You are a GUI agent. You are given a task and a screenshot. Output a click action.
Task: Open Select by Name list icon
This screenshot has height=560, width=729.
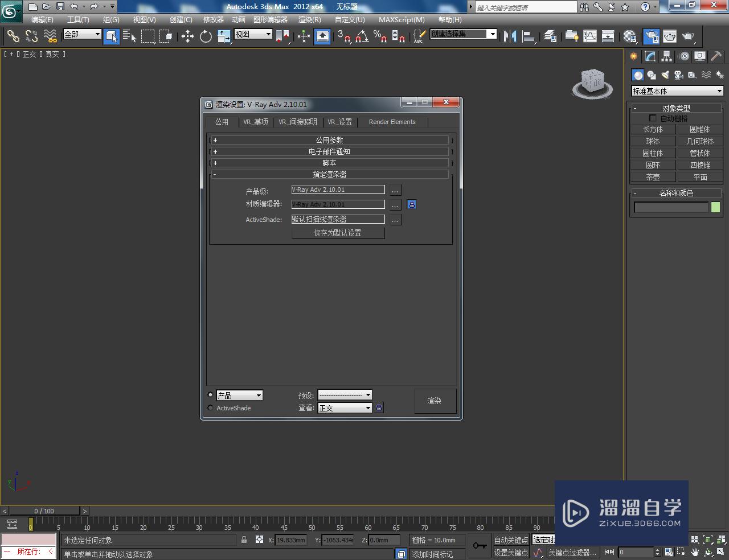(129, 36)
